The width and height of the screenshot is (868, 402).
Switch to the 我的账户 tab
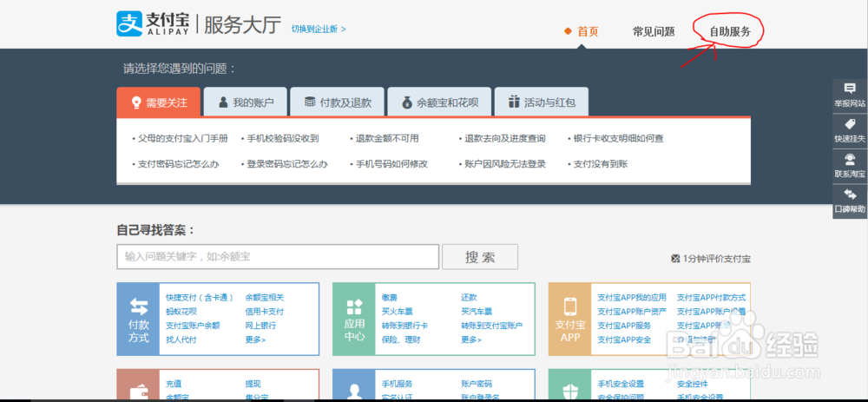(246, 102)
